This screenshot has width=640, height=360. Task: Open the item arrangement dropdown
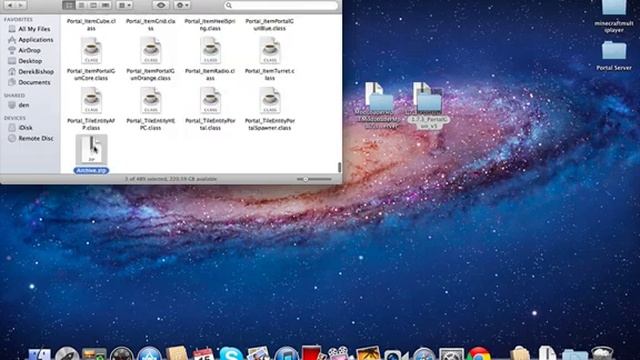click(x=124, y=5)
